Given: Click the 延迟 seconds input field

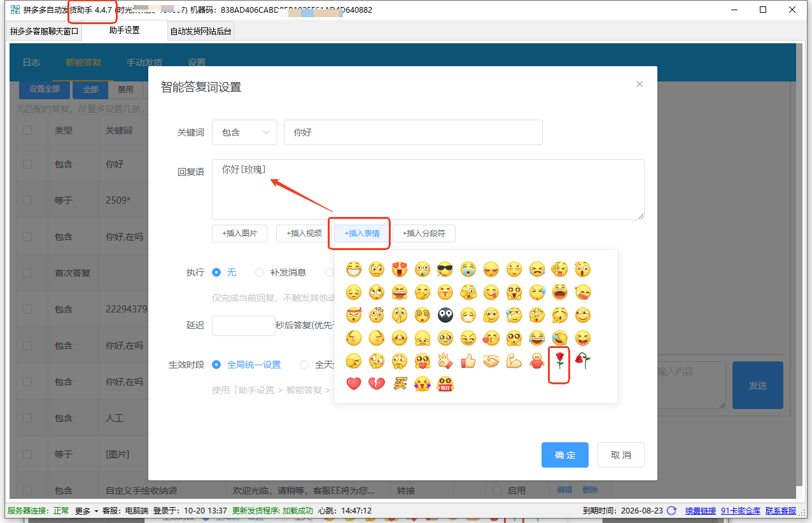Looking at the screenshot, I should click(244, 326).
